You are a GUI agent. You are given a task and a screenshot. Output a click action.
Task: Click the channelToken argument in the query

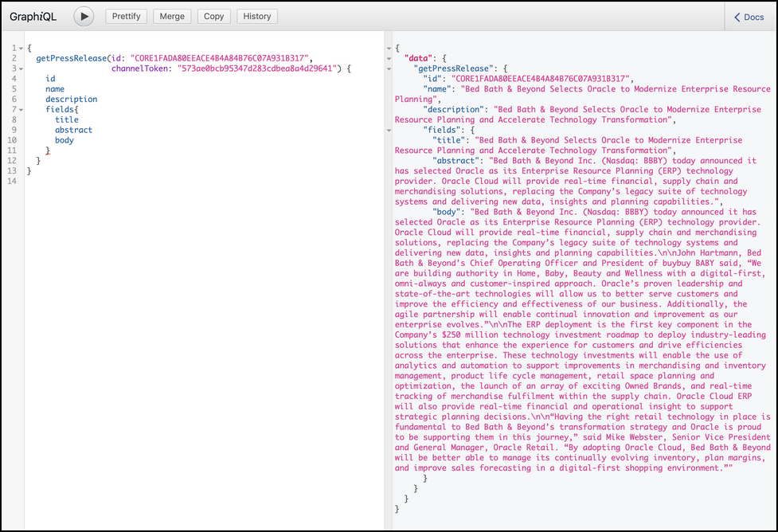point(139,68)
